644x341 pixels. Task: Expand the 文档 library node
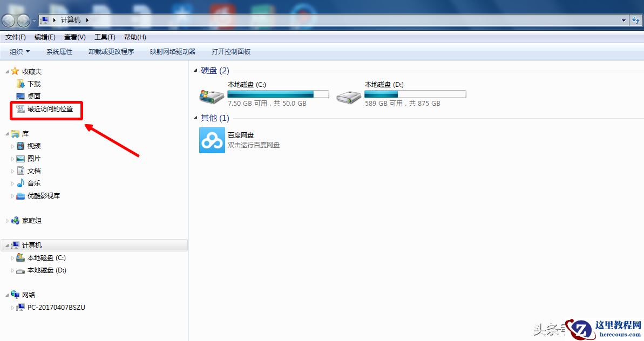[x=12, y=171]
